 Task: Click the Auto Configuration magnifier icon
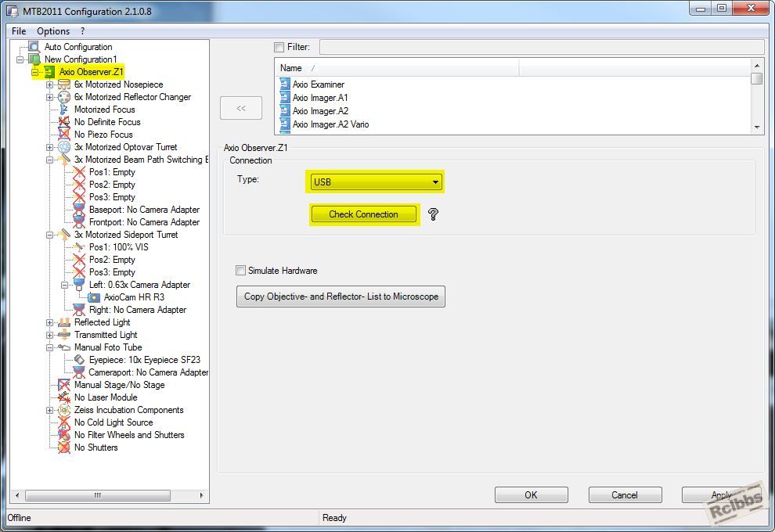pyautogui.click(x=34, y=47)
